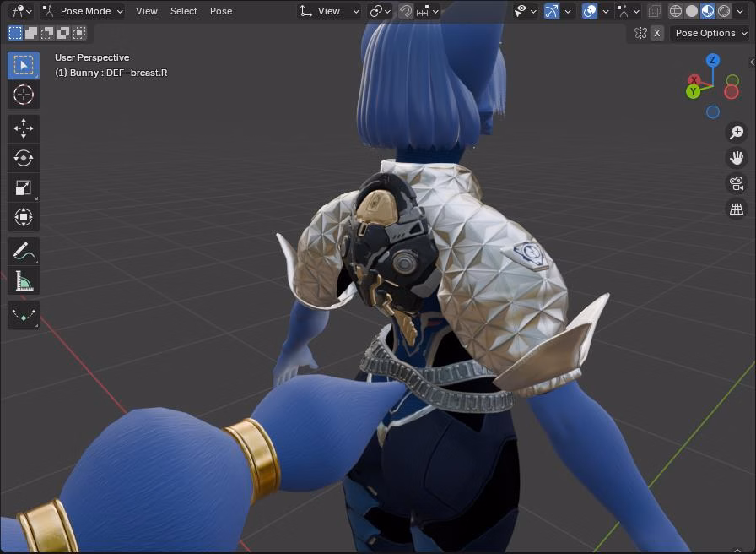This screenshot has height=554, width=756.
Task: Open the View menu
Action: [147, 11]
